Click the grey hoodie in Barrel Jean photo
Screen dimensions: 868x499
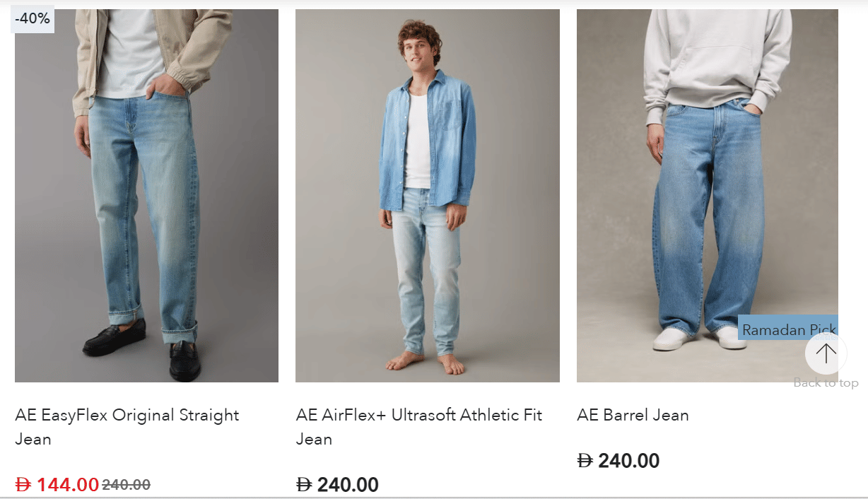click(717, 57)
